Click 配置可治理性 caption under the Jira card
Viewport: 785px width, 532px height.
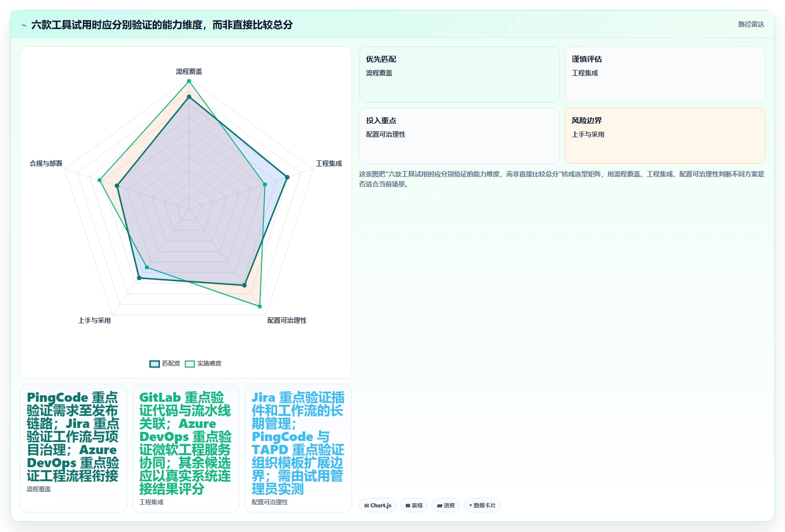click(270, 502)
